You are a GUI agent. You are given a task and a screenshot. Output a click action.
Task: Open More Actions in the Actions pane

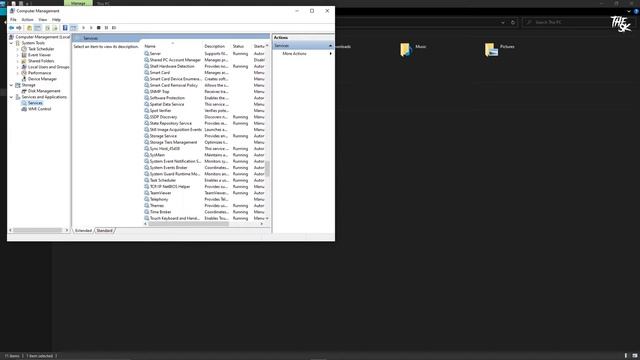294,53
